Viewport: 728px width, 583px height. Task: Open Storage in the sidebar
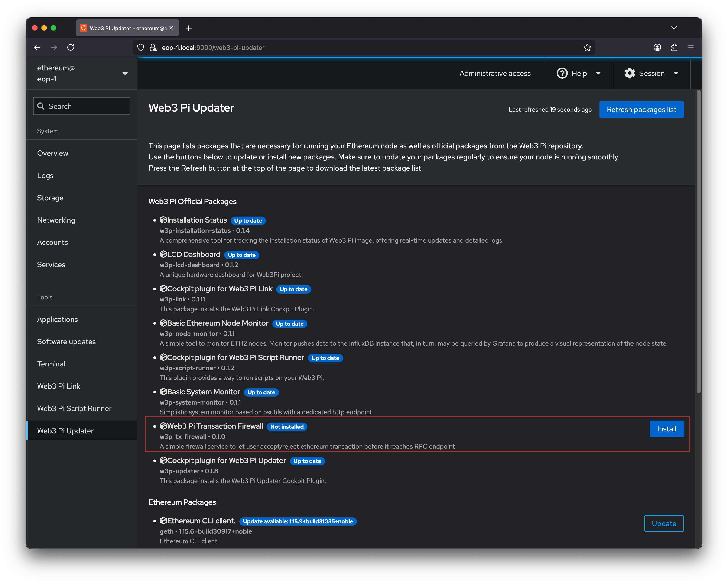(x=82, y=198)
